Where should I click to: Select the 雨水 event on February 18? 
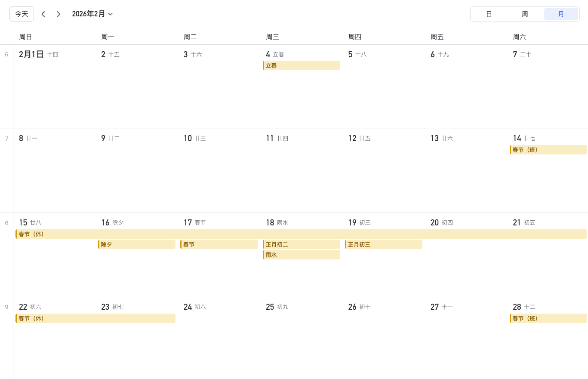coord(302,255)
